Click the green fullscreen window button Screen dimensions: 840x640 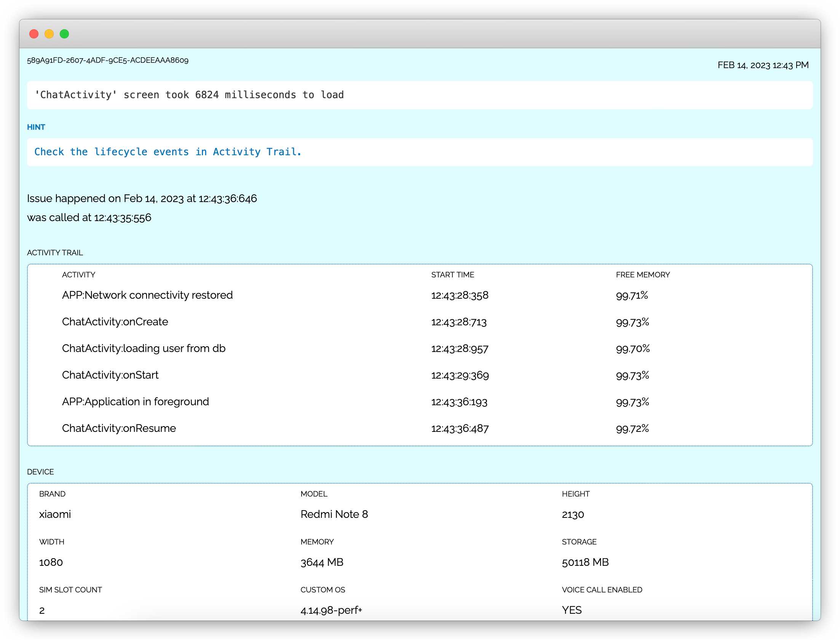(x=64, y=34)
